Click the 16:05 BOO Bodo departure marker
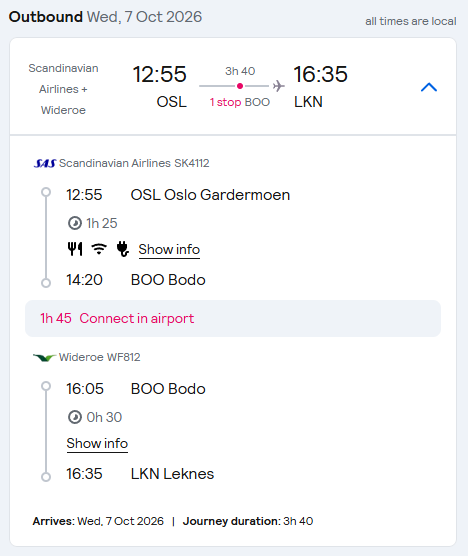The height and width of the screenshot is (556, 468). point(46,386)
